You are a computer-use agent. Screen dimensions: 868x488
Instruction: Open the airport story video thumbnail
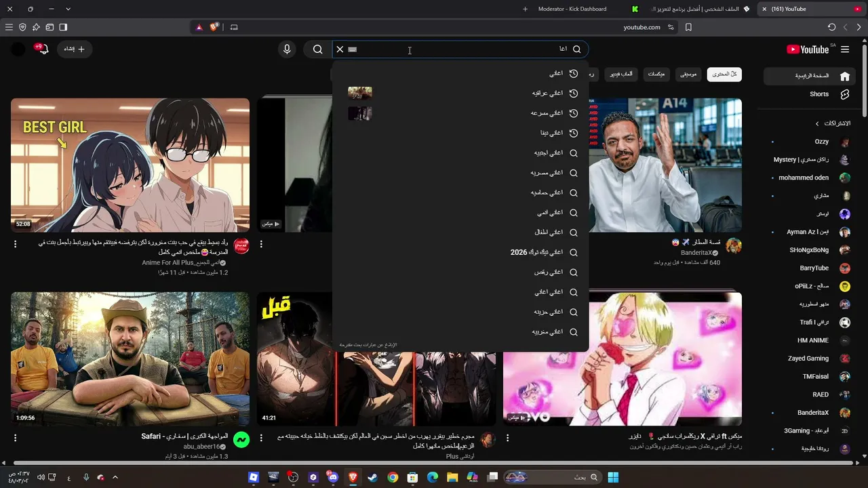(x=665, y=165)
